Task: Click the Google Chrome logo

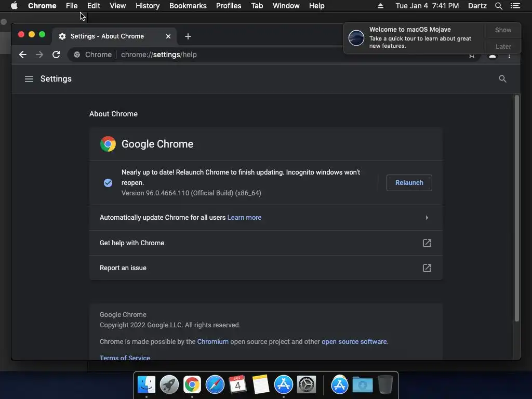Action: coord(108,144)
